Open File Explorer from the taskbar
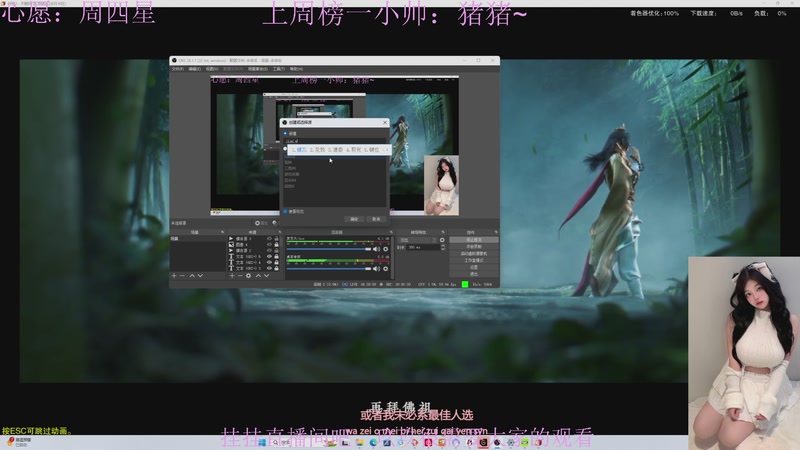Viewport: 800px width, 450px height. pyautogui.click(x=360, y=442)
